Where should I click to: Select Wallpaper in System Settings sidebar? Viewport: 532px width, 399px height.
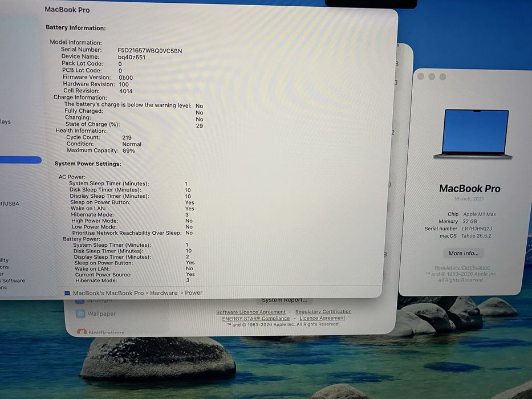click(x=96, y=313)
